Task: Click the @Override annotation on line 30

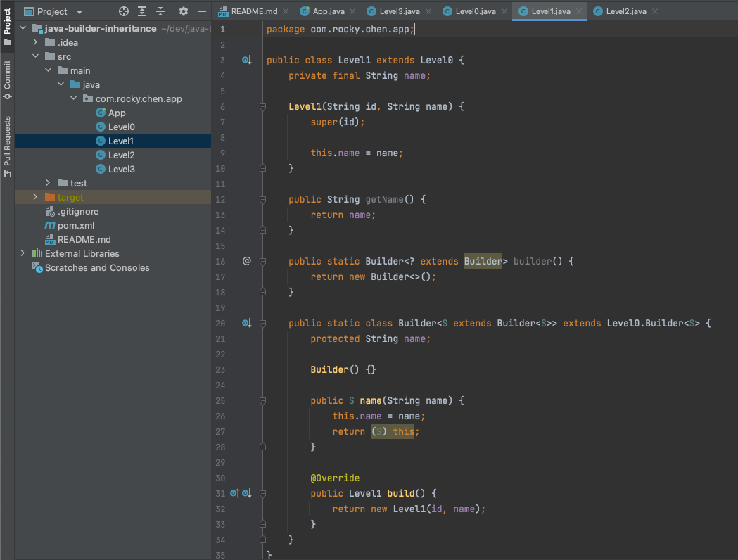Action: (335, 478)
